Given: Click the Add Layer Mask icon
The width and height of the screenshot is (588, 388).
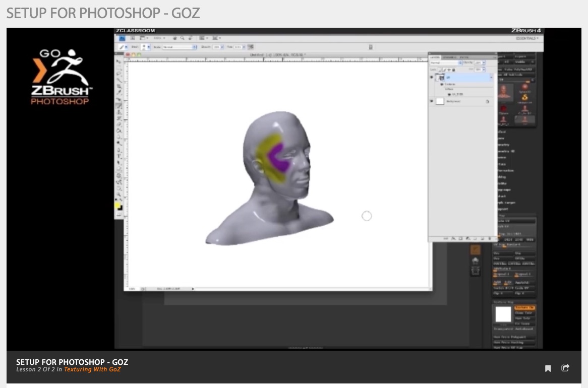Looking at the screenshot, I should pyautogui.click(x=460, y=238).
